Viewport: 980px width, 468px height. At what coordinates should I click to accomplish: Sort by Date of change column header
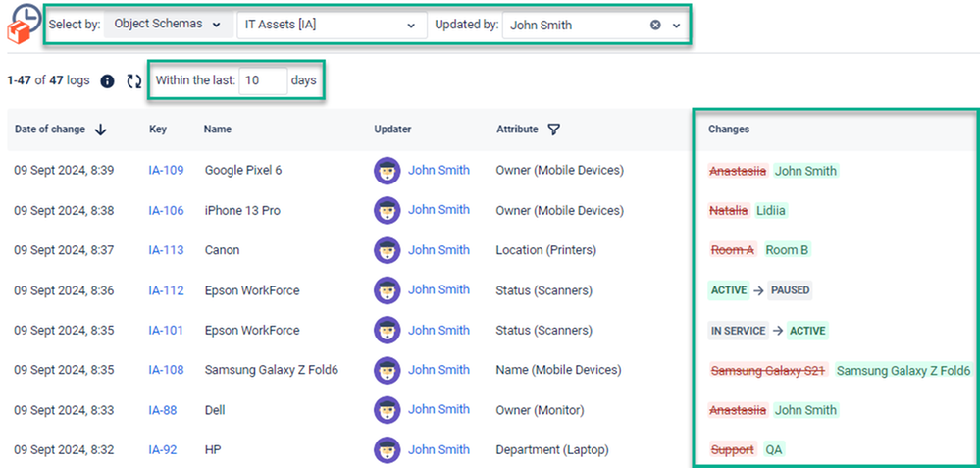click(50, 130)
